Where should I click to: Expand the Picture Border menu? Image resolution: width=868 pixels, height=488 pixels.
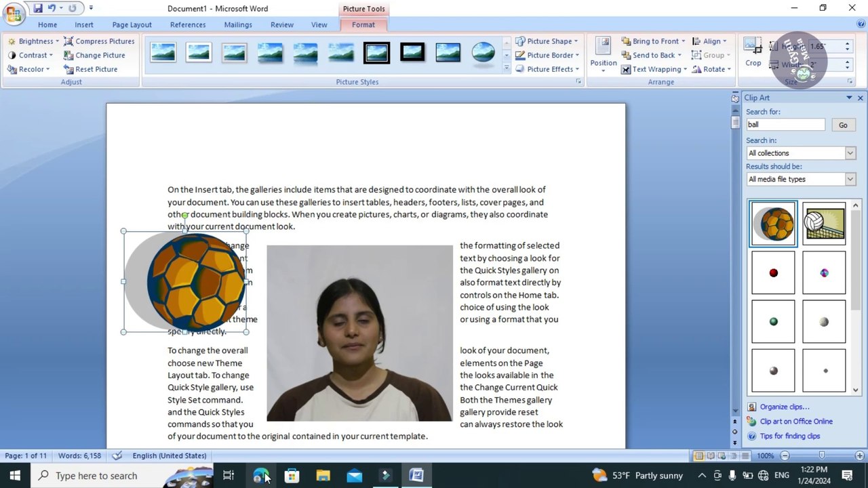[x=547, y=55]
